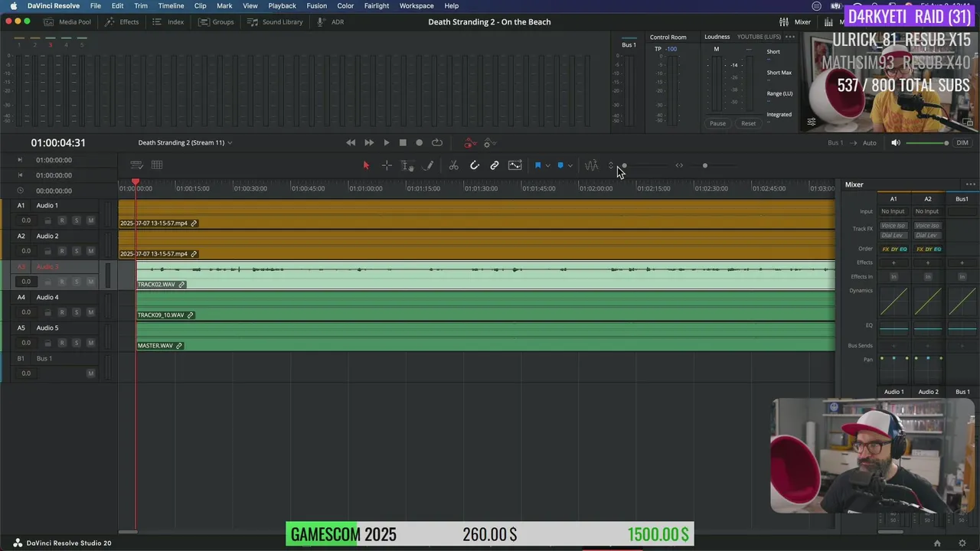Stop playback
Image resolution: width=980 pixels, height=551 pixels.
403,142
